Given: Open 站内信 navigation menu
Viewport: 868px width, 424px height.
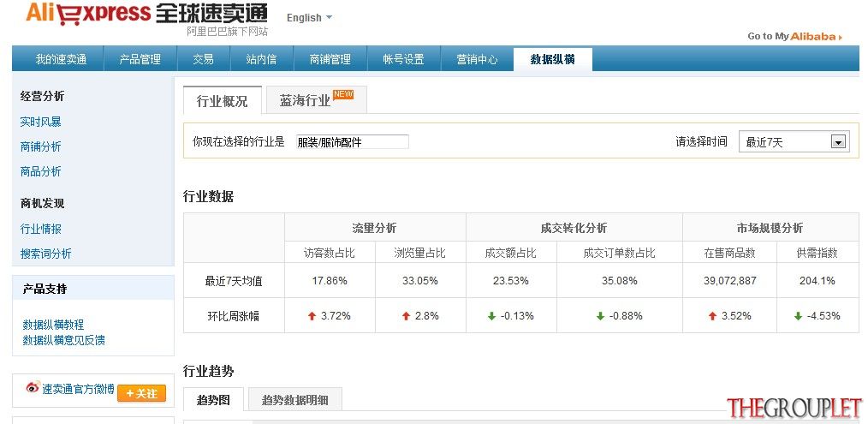Looking at the screenshot, I should [x=261, y=59].
